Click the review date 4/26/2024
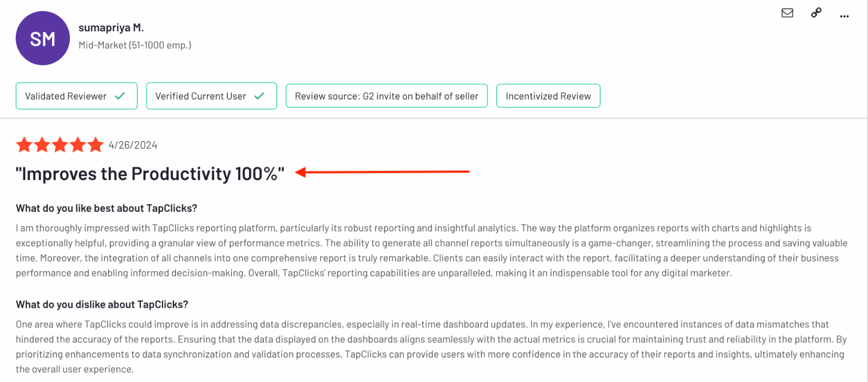 (133, 145)
